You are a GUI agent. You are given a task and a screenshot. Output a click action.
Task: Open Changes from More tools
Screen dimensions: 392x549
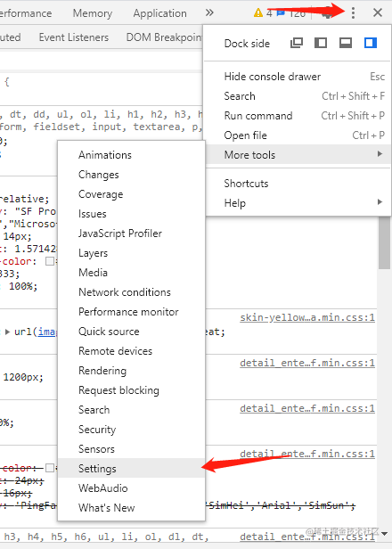pyautogui.click(x=132, y=175)
